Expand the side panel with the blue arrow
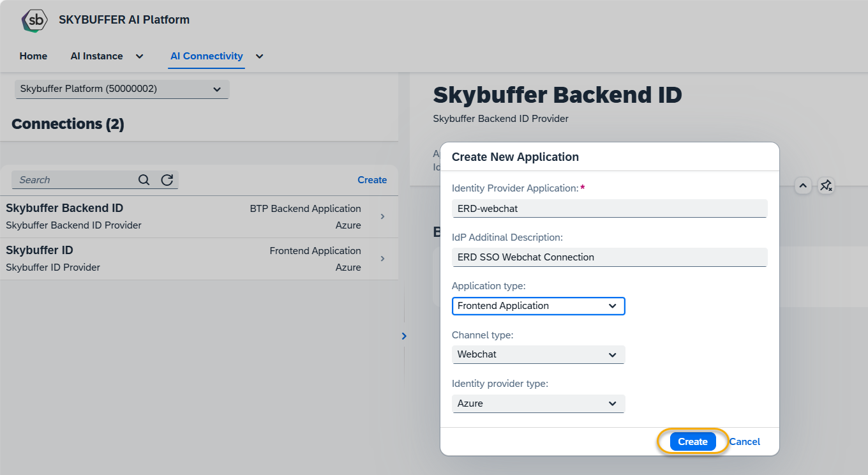868x475 pixels. (404, 336)
